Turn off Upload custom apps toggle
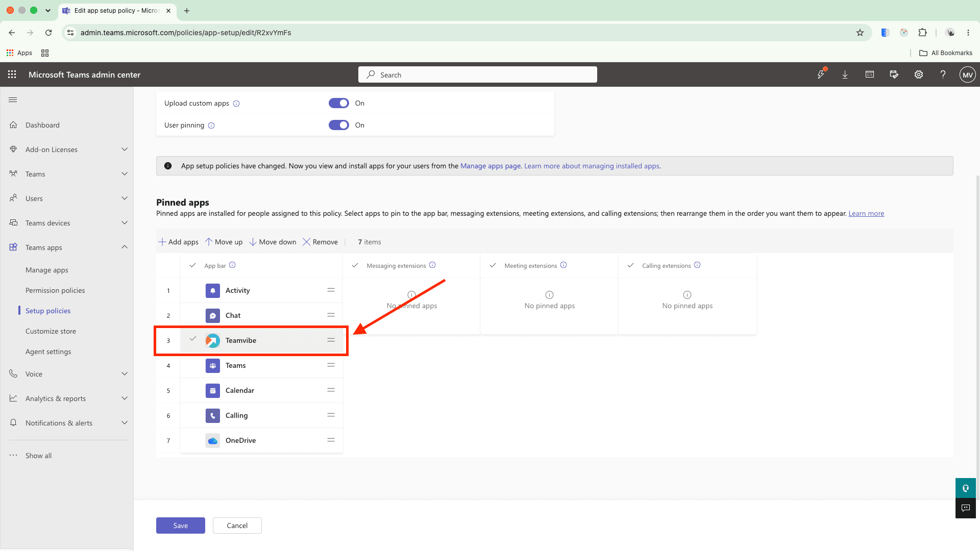 click(339, 103)
